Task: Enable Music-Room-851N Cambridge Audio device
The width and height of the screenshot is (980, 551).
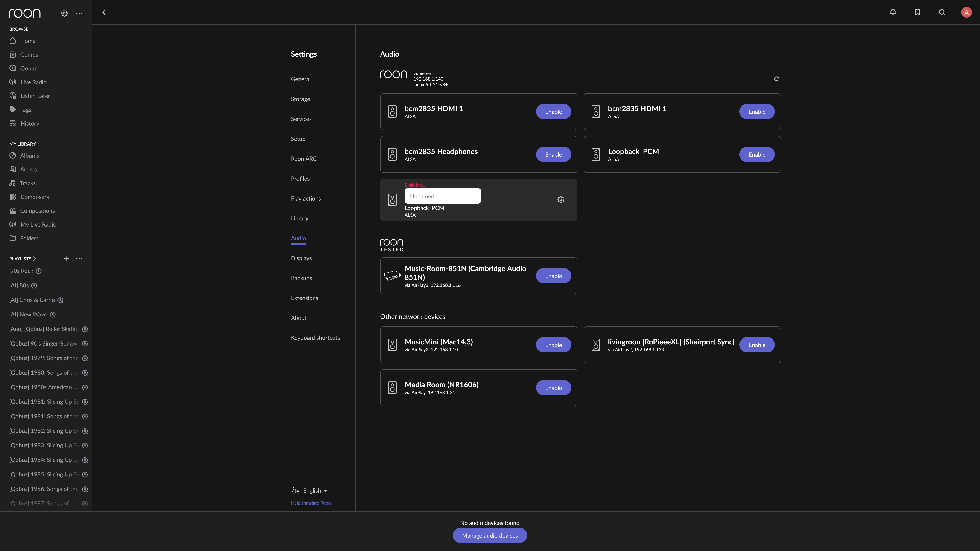Action: click(x=553, y=276)
